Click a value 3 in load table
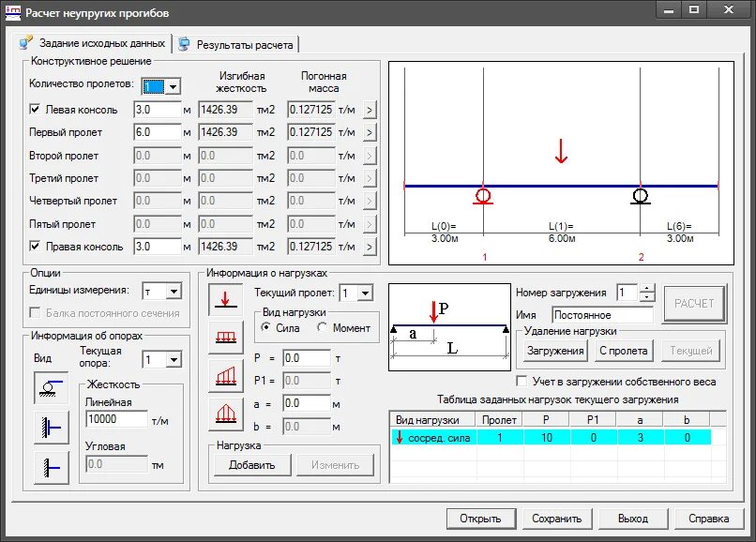The image size is (756, 542). [x=641, y=437]
